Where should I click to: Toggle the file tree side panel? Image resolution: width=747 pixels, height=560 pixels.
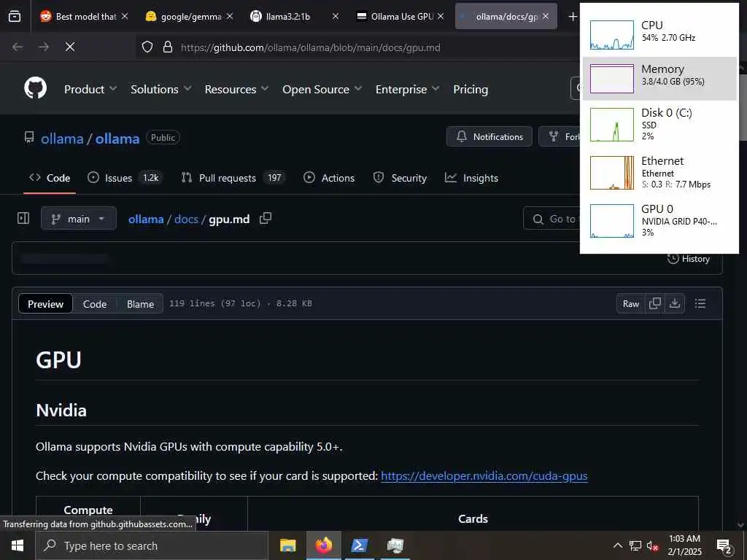23,218
